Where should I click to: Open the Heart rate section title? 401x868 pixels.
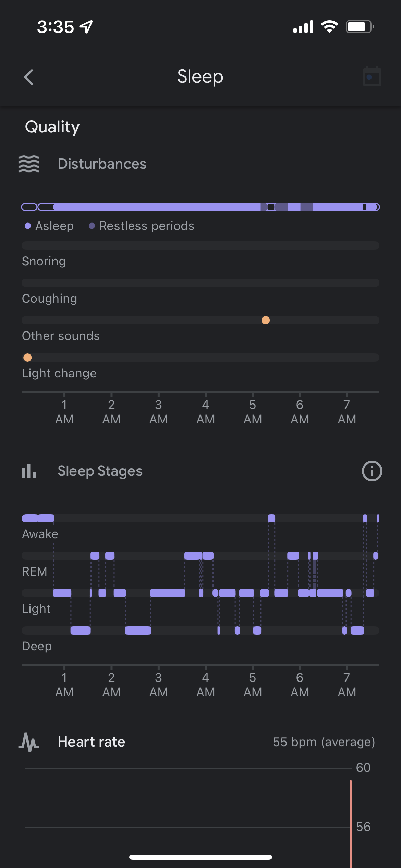(92, 742)
